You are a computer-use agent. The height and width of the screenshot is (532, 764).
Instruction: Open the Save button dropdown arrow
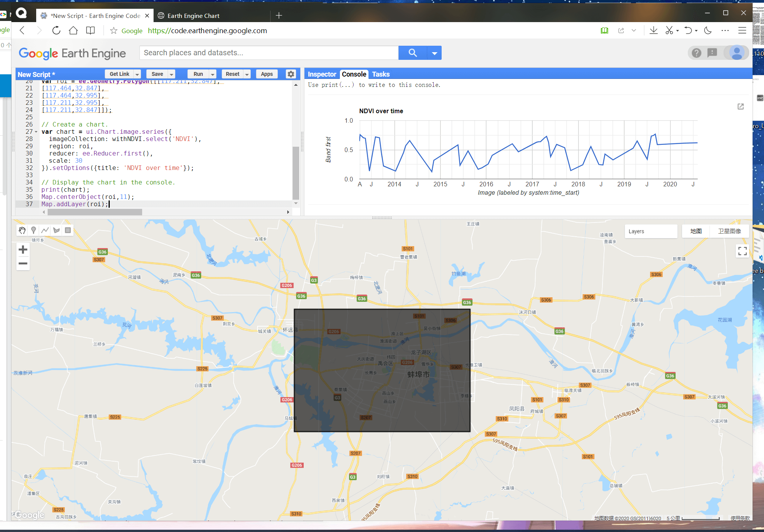pyautogui.click(x=171, y=74)
